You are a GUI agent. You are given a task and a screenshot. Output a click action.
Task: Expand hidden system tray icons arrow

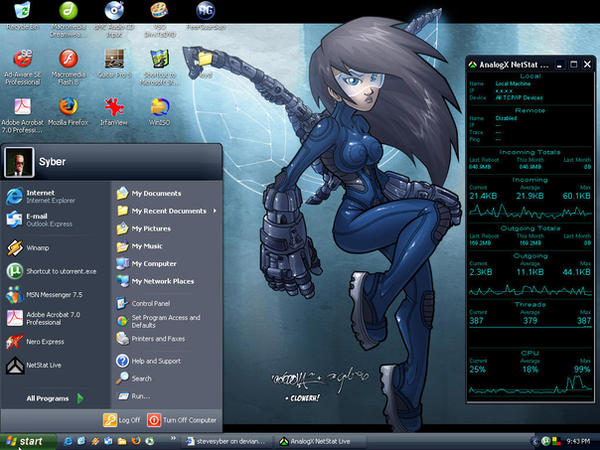coord(535,441)
